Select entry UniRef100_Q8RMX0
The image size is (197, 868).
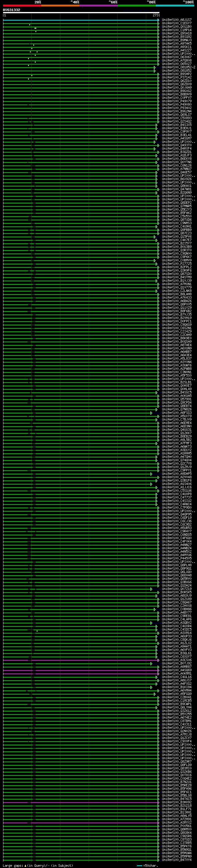click(177, 829)
